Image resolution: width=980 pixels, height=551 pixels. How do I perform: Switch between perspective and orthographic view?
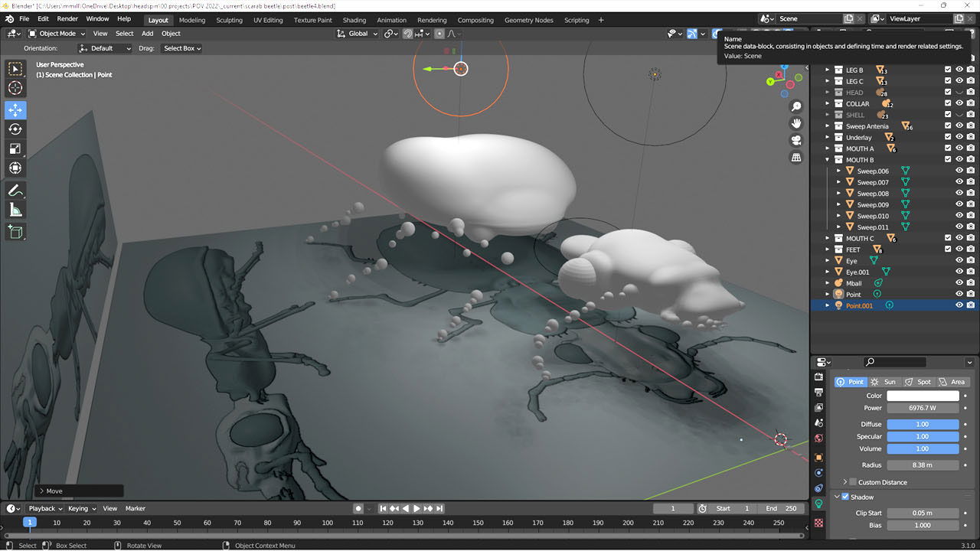(796, 157)
